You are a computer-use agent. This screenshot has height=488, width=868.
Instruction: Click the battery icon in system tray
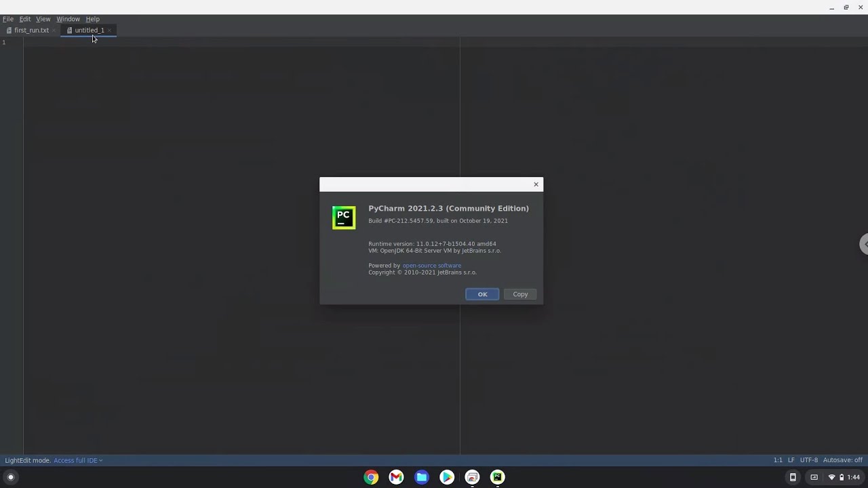pyautogui.click(x=842, y=477)
